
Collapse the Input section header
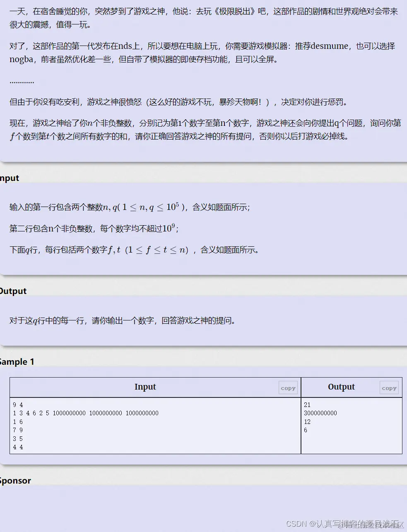pyautogui.click(x=9, y=178)
